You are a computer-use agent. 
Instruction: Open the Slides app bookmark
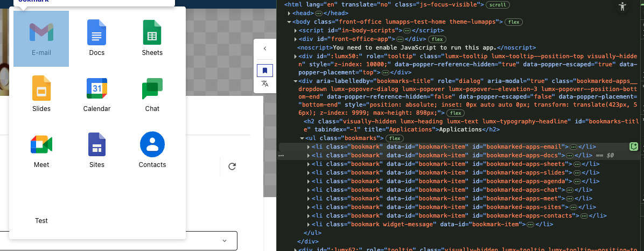41,94
